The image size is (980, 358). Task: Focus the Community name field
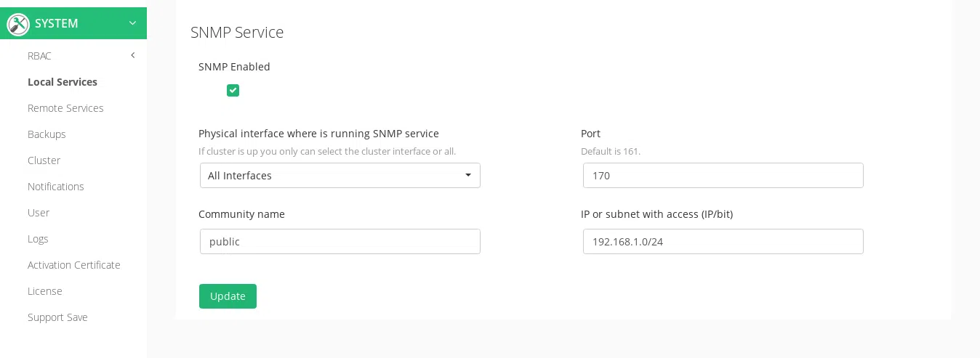[x=340, y=242]
